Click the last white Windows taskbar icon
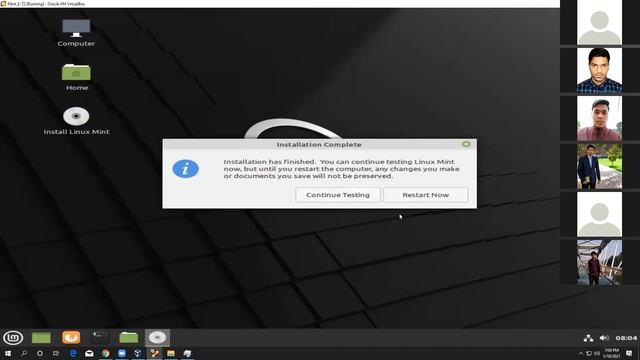The height and width of the screenshot is (360, 640). [x=187, y=353]
